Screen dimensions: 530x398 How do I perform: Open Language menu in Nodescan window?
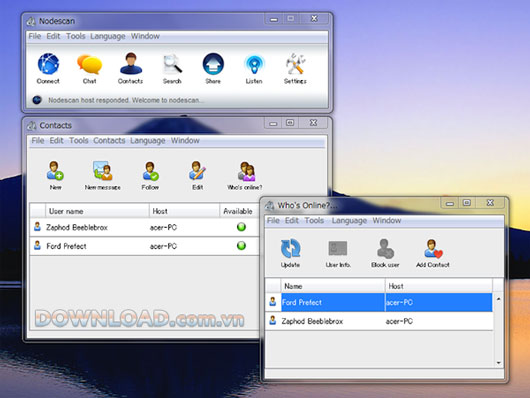click(x=107, y=37)
